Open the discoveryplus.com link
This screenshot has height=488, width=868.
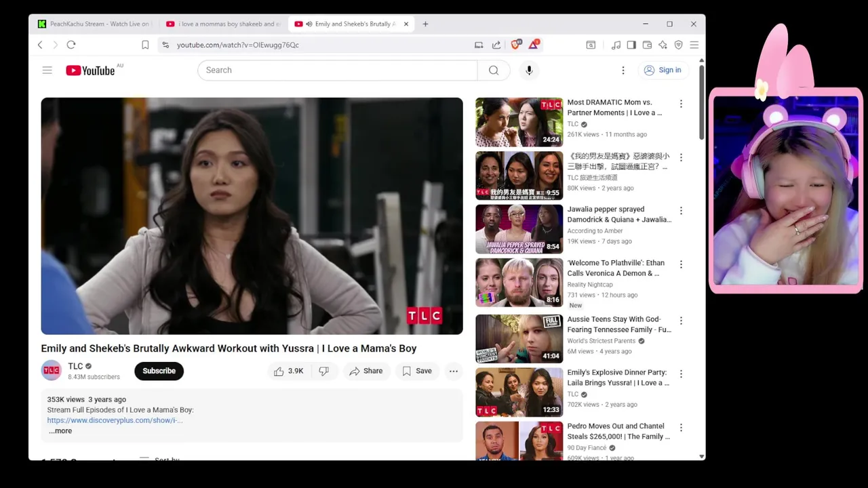115,420
